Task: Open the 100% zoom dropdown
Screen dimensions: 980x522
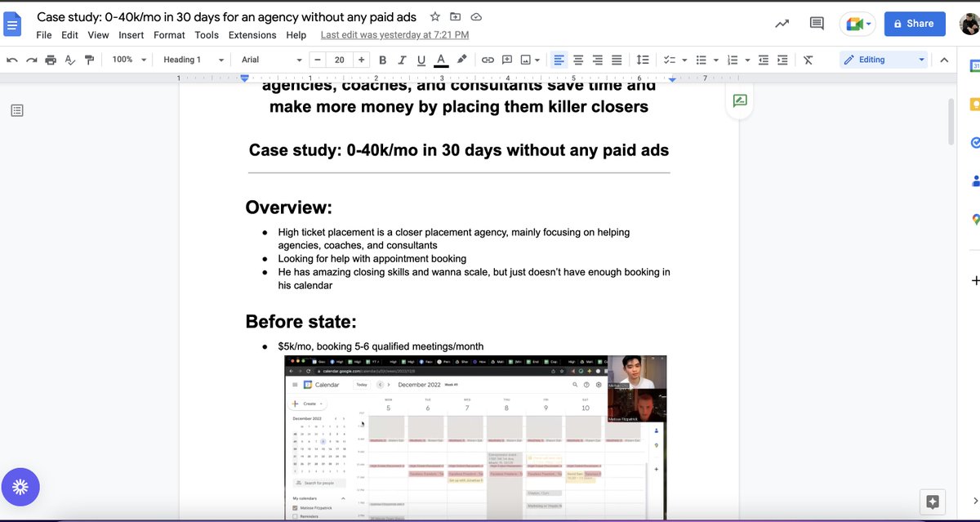Action: (130, 60)
